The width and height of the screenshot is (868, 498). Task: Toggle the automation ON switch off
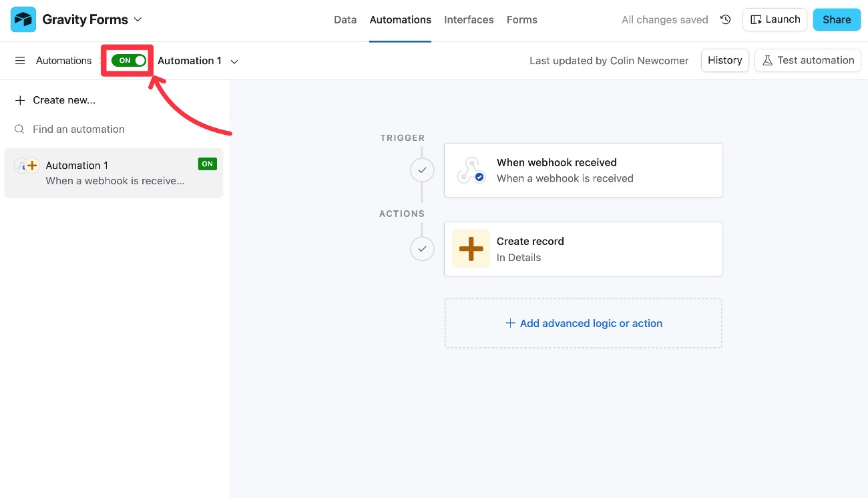point(127,59)
